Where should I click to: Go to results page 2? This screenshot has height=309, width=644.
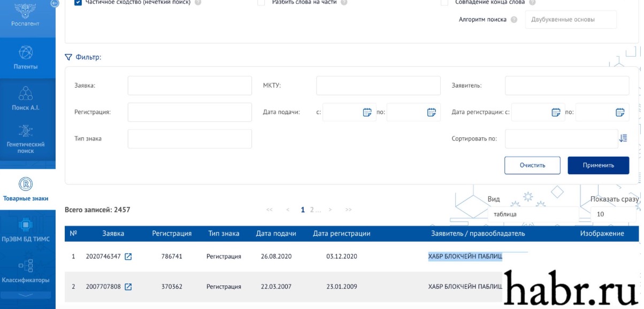(312, 210)
